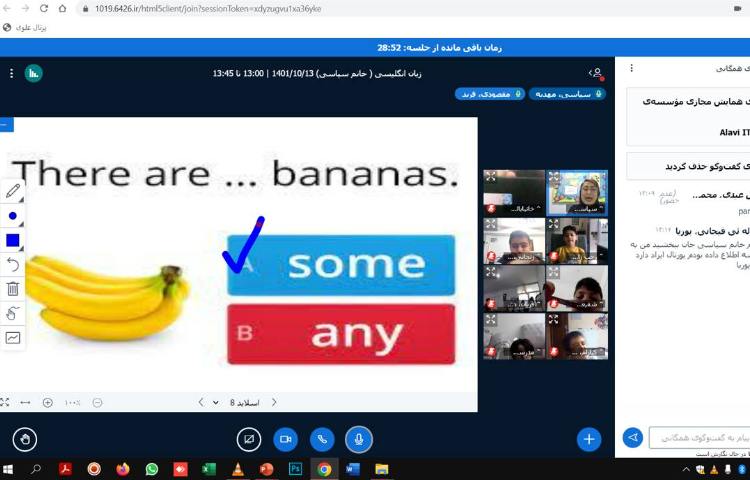This screenshot has width=750, height=480.
Task: Raise hand using the hand button
Action: [x=25, y=438]
